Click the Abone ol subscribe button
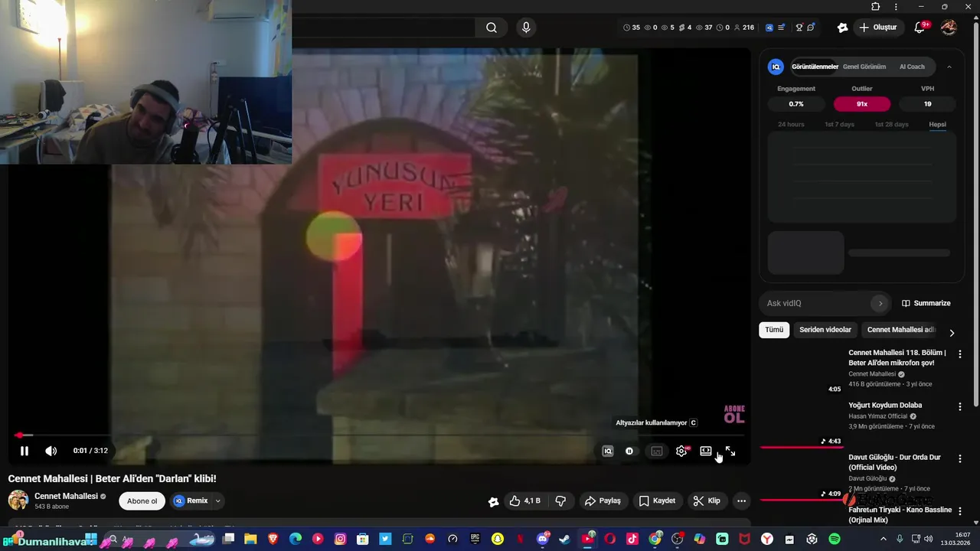This screenshot has height=551, width=980. tap(142, 501)
